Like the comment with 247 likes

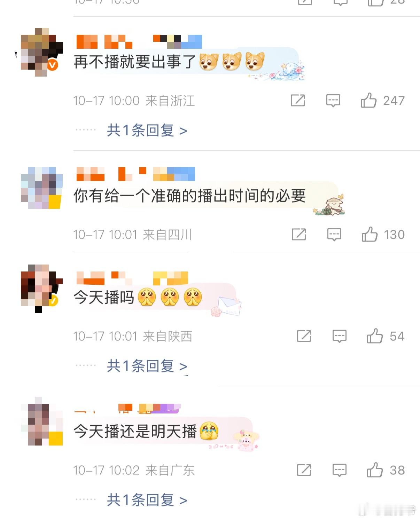point(368,100)
